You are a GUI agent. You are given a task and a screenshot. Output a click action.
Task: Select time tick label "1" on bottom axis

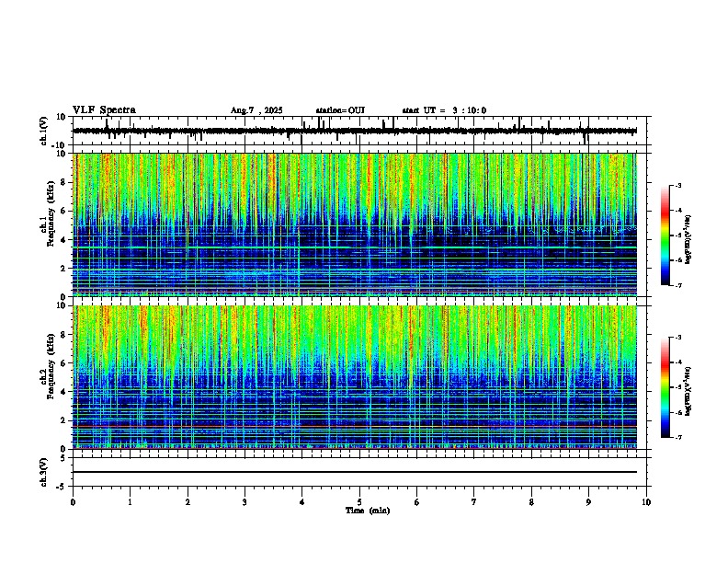pyautogui.click(x=130, y=502)
